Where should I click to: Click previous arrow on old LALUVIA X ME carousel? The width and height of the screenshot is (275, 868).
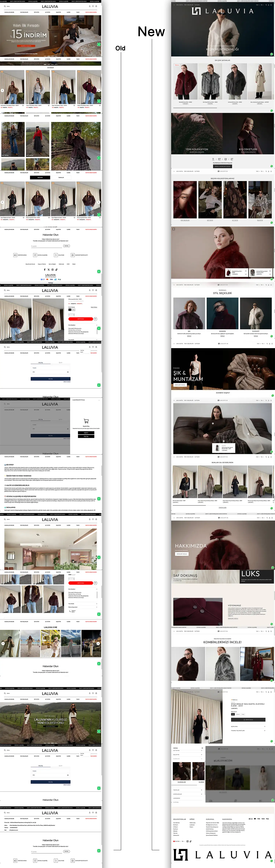(x=3, y=643)
